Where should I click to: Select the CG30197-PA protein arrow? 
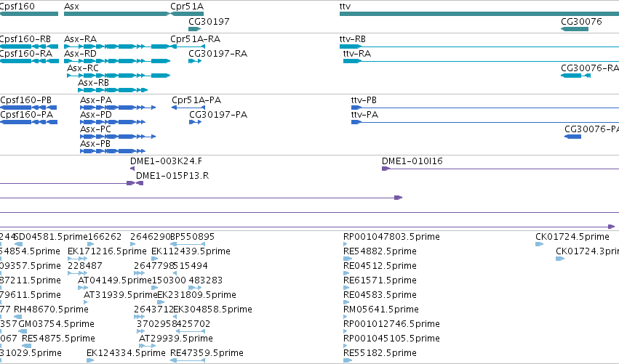(x=196, y=122)
